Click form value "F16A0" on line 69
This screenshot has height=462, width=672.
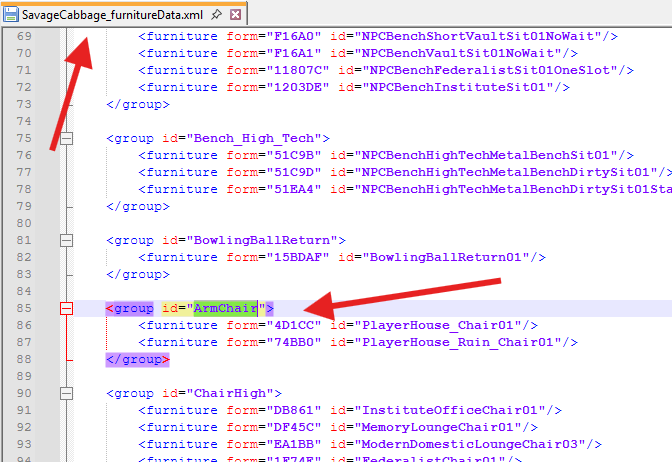tap(294, 36)
